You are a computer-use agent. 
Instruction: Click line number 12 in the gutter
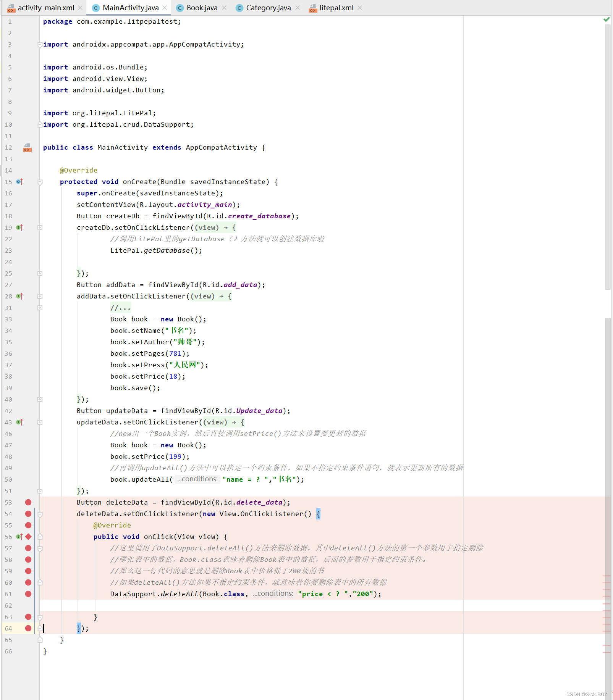point(8,147)
